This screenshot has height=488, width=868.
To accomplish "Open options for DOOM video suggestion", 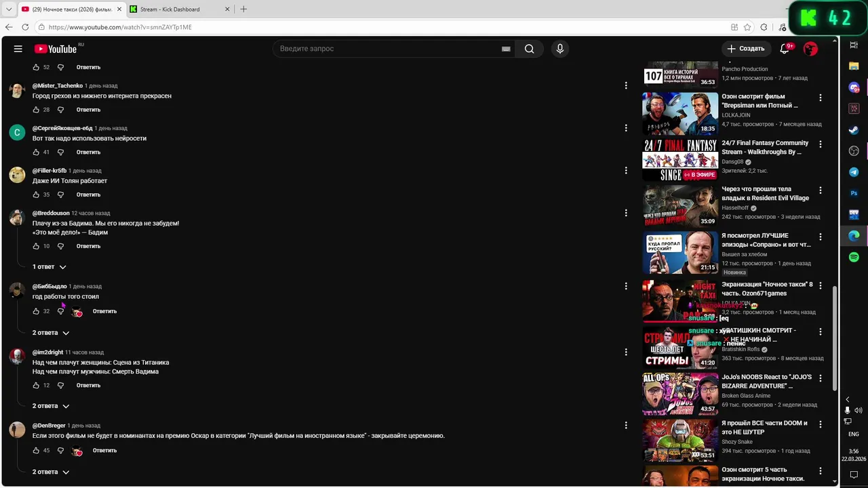I will point(821,424).
